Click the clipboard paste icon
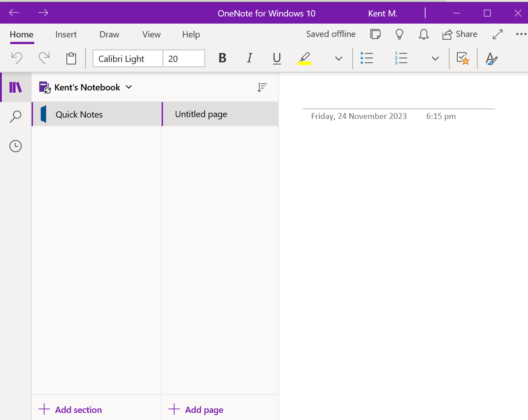Image resolution: width=528 pixels, height=420 pixels. click(71, 58)
